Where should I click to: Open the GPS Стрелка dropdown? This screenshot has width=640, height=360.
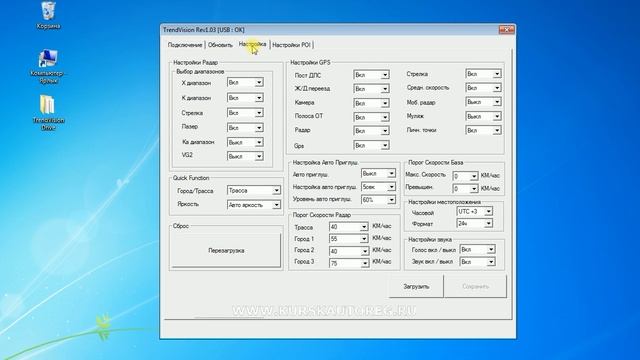coord(483,74)
